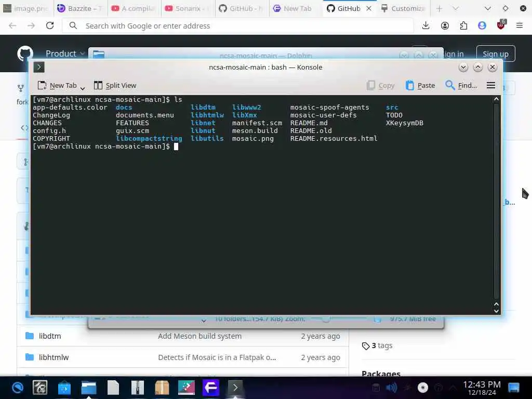
Task: Open the application launcher in taskbar
Action: [18, 388]
